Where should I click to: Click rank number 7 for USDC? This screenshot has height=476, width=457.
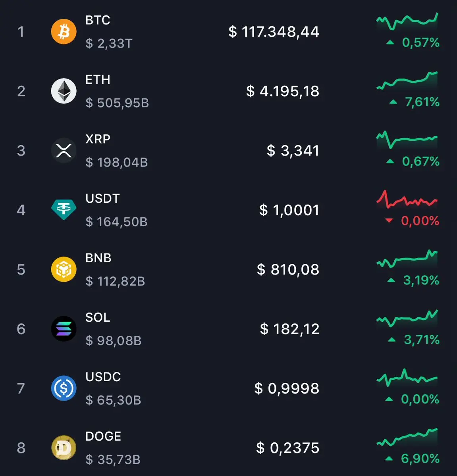[21, 388]
